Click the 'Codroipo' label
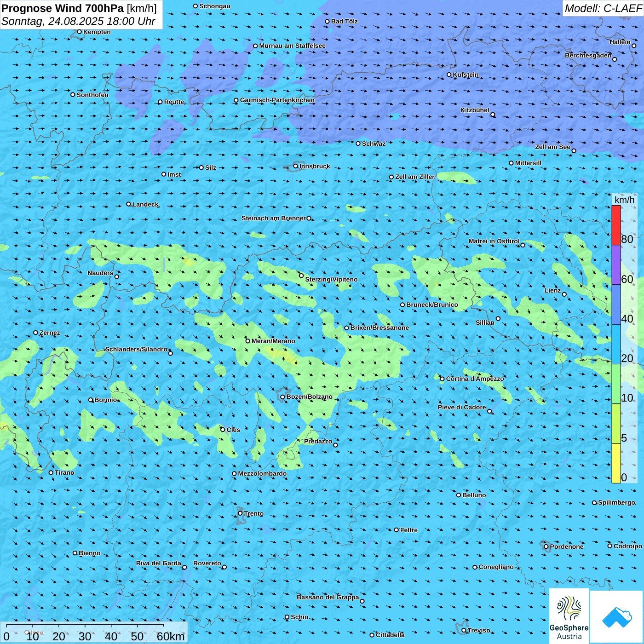The width and height of the screenshot is (644, 644). pos(628,546)
